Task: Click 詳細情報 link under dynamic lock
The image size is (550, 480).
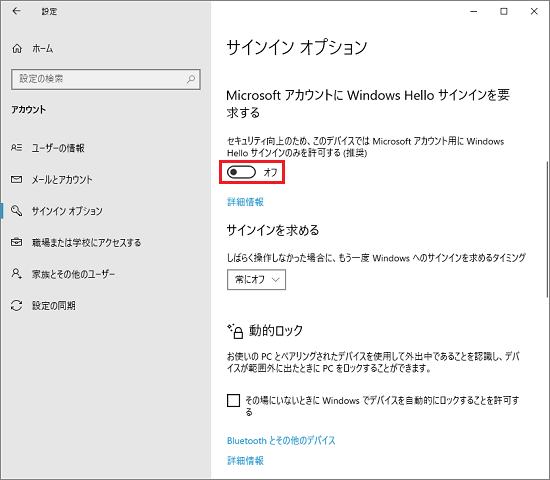Action: (x=246, y=460)
